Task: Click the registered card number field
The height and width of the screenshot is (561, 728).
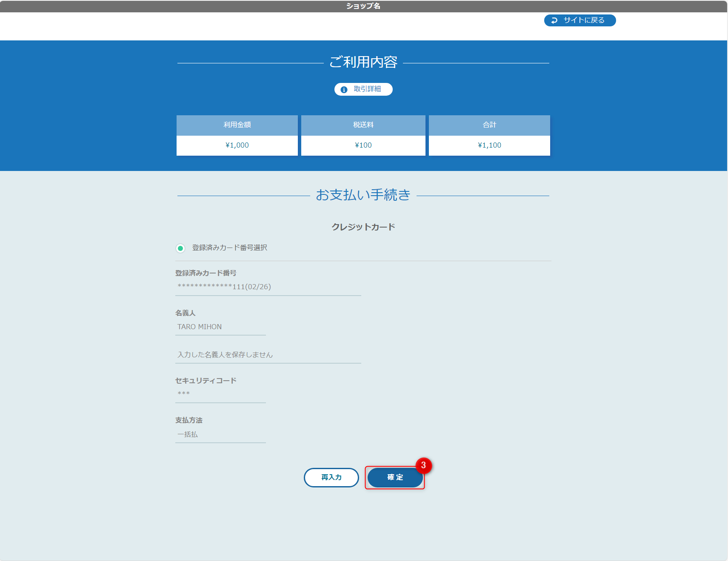Action: tap(268, 287)
